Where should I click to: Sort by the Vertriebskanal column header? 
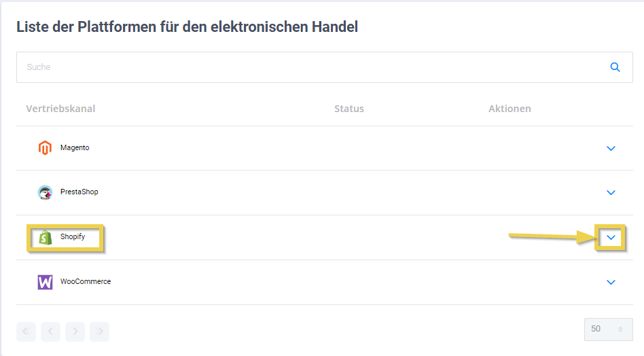click(60, 109)
